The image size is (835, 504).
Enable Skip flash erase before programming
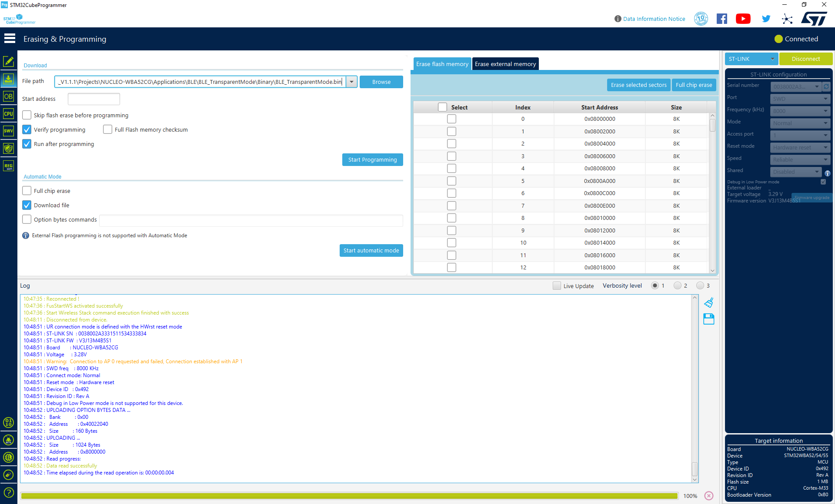(27, 115)
